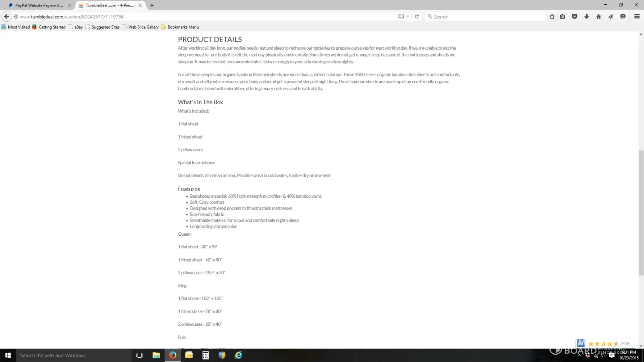The width and height of the screenshot is (644, 362).
Task: Click the blue rating badge logo
Action: pos(581,343)
